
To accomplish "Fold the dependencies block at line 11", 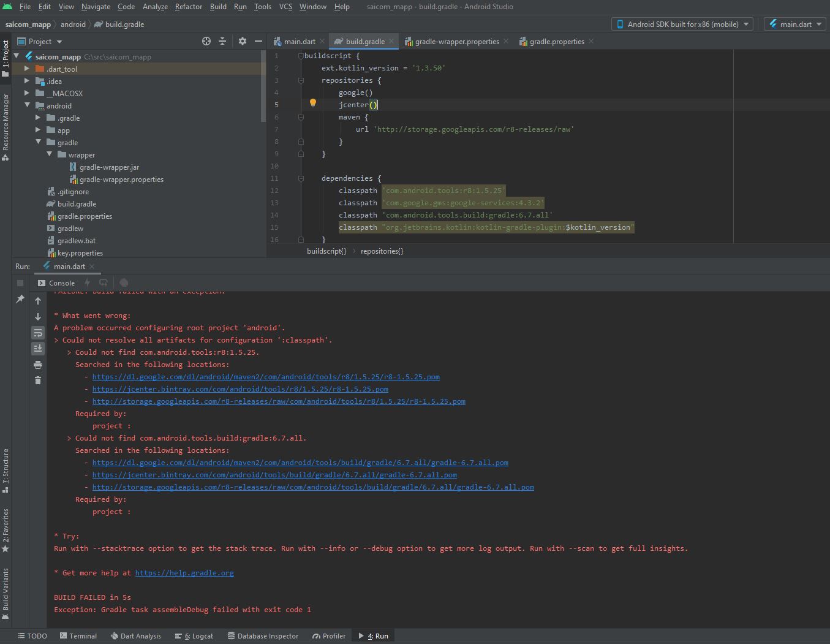I will pyautogui.click(x=301, y=178).
